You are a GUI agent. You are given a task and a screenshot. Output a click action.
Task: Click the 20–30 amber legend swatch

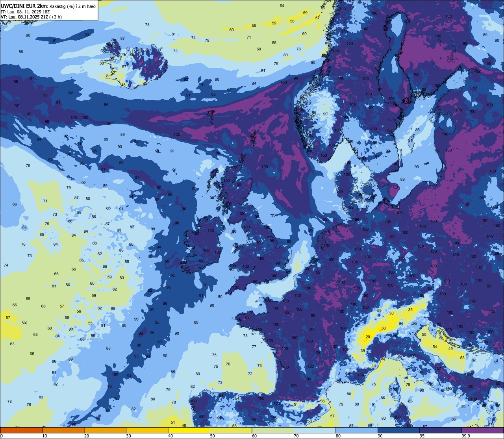pos(105,430)
